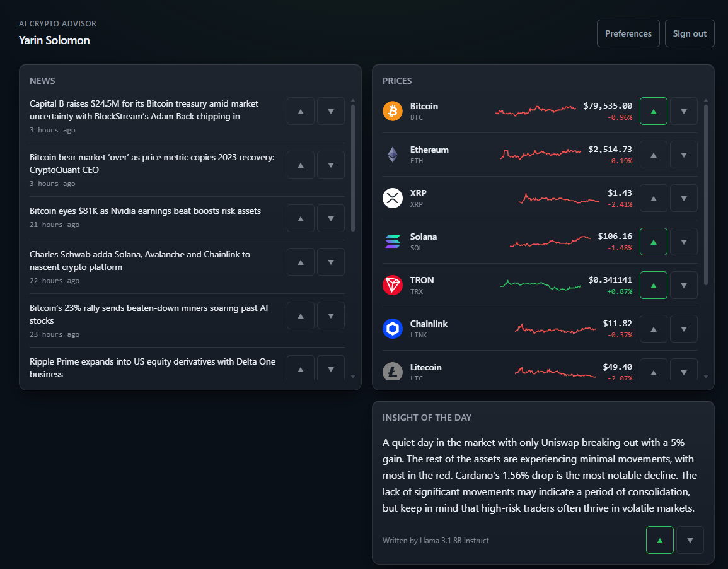Click the Solana coin logo
This screenshot has height=569, width=728.
pyautogui.click(x=392, y=242)
